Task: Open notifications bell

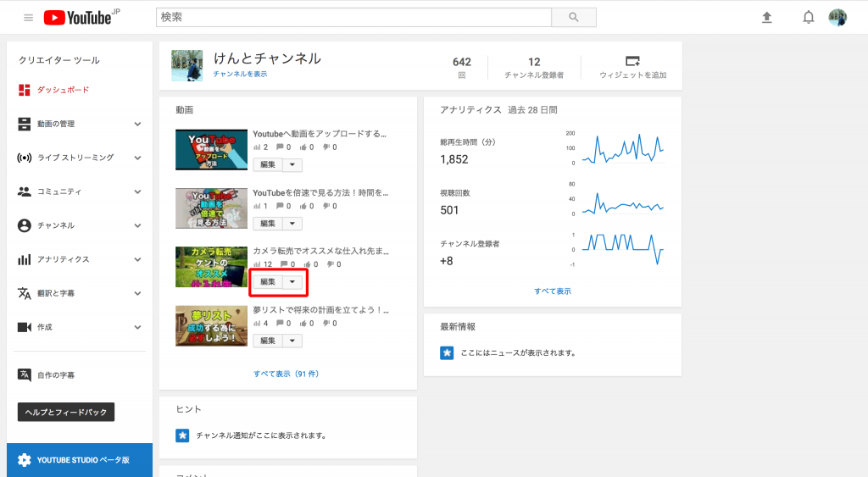Action: coord(808,18)
